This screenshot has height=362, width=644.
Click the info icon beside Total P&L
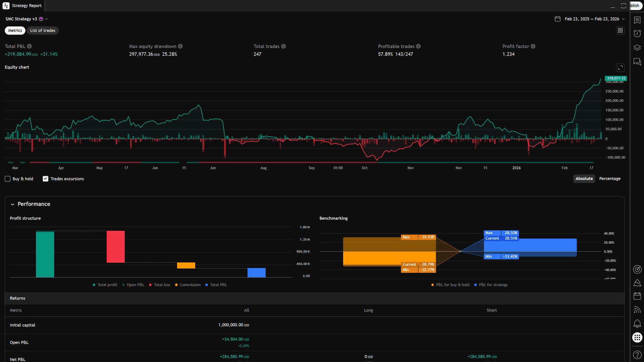[30, 46]
